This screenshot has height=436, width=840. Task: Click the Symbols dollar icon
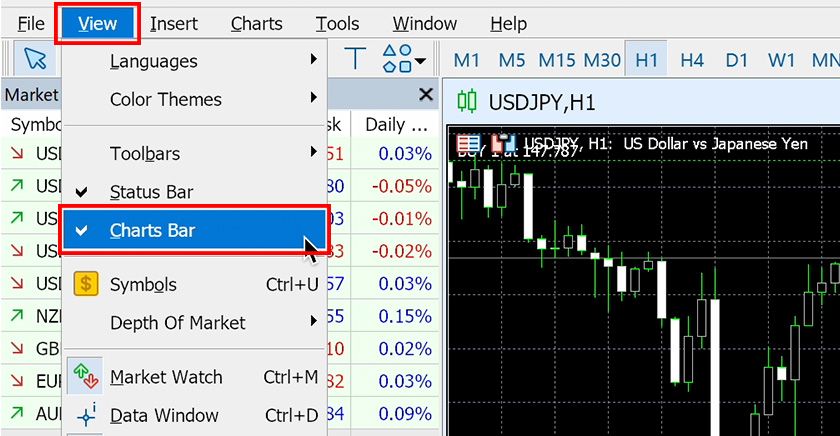pyautogui.click(x=86, y=285)
